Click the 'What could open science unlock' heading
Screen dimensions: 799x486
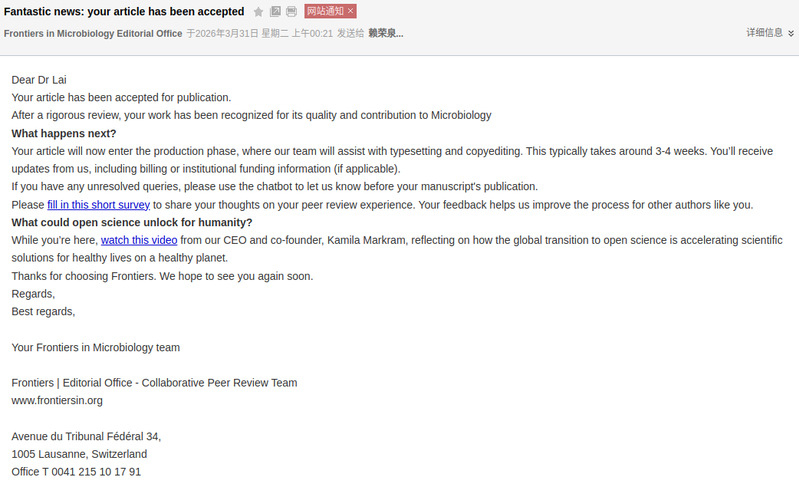coord(132,223)
